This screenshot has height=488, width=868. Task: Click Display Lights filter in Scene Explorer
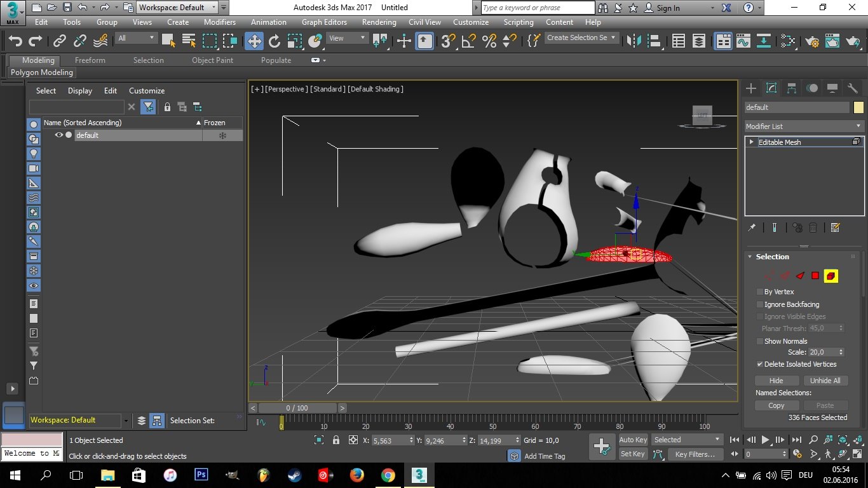click(34, 154)
